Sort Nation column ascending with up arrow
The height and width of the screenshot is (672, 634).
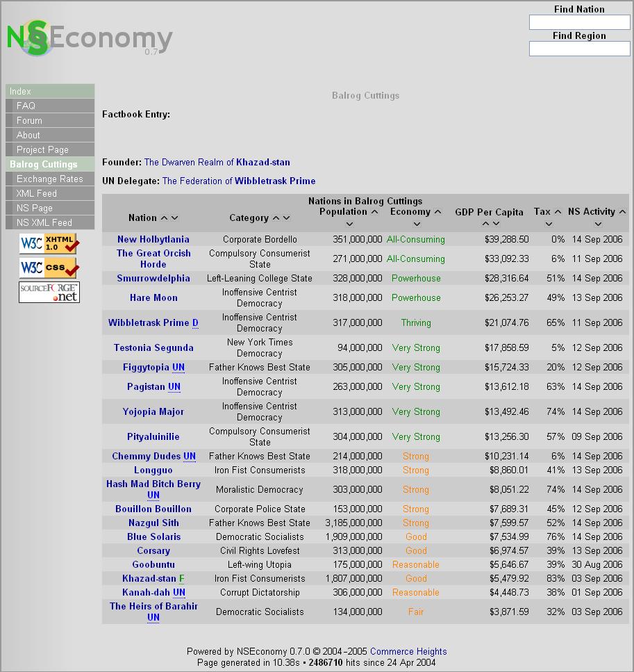coord(164,218)
